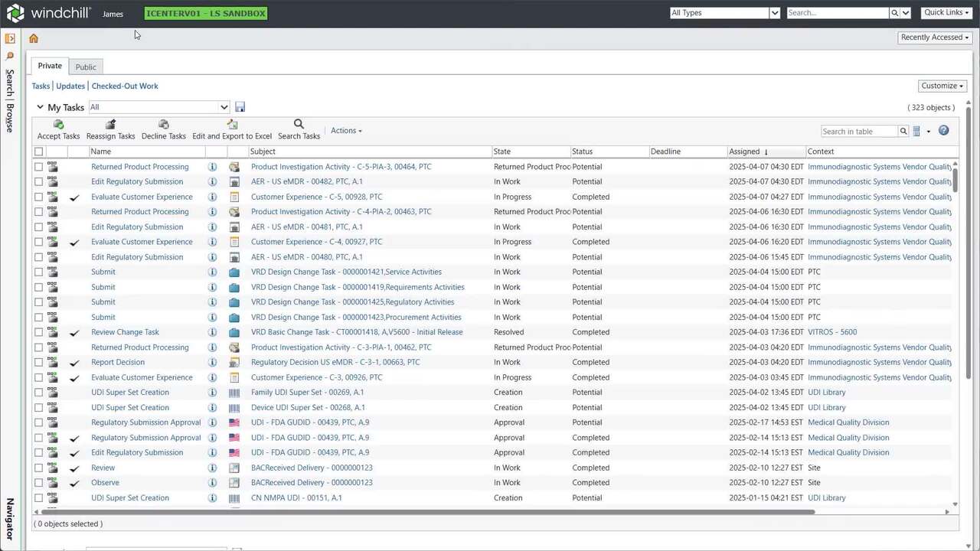Image resolution: width=980 pixels, height=551 pixels.
Task: Open the Checked-Out Work section
Action: [125, 86]
